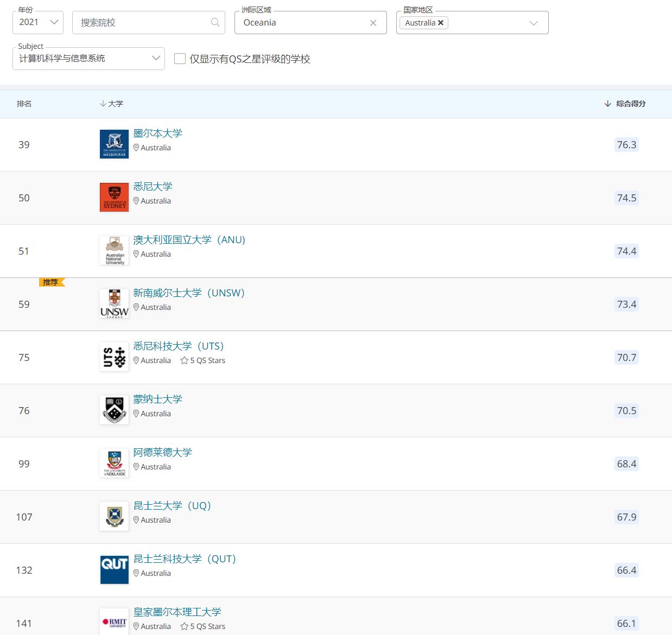Click Australia location under 悉尼大学

pos(152,201)
